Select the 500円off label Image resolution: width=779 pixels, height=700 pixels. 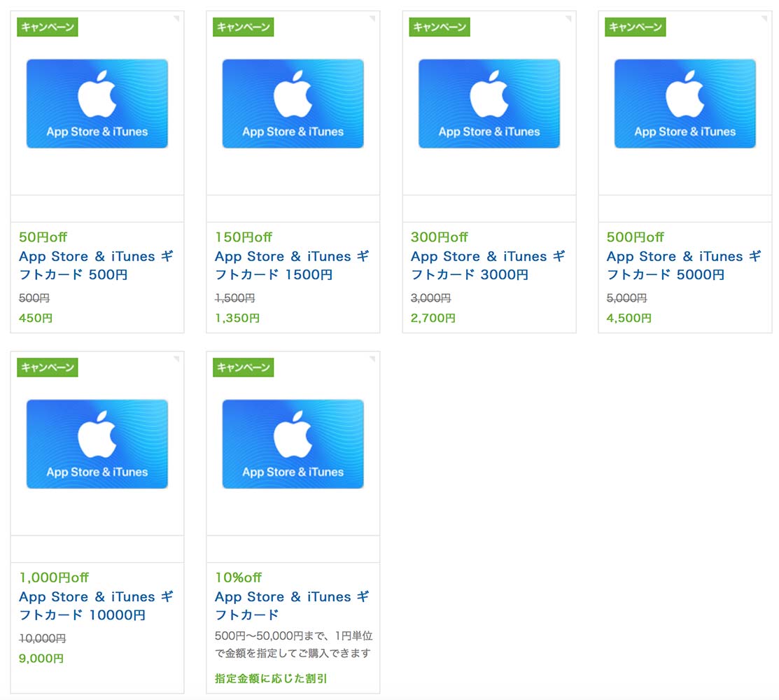coord(635,237)
